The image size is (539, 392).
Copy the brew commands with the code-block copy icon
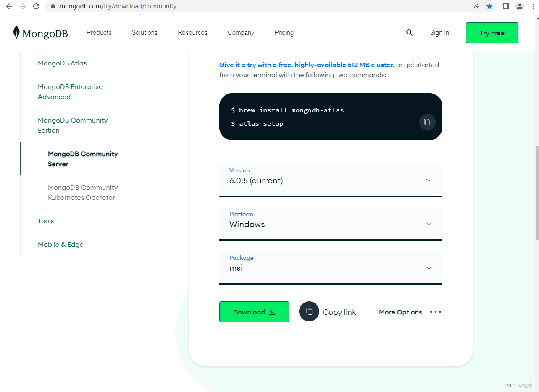(x=427, y=122)
